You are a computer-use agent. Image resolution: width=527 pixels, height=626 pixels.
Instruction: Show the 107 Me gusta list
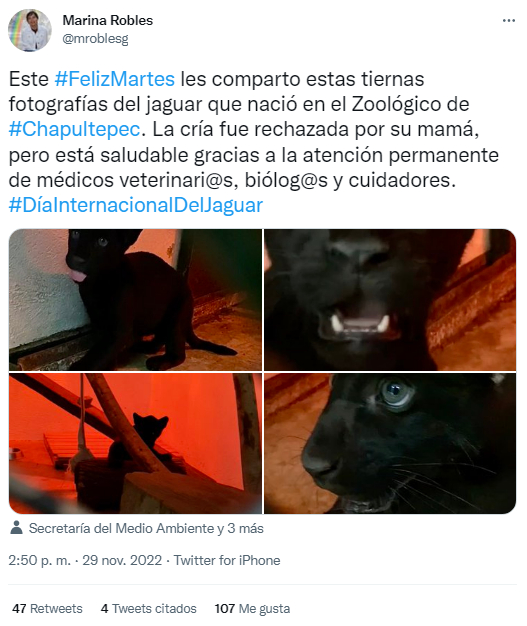point(252,608)
